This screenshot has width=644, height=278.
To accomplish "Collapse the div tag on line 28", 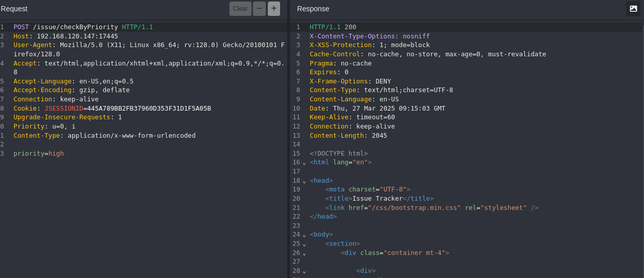I will click(x=304, y=271).
